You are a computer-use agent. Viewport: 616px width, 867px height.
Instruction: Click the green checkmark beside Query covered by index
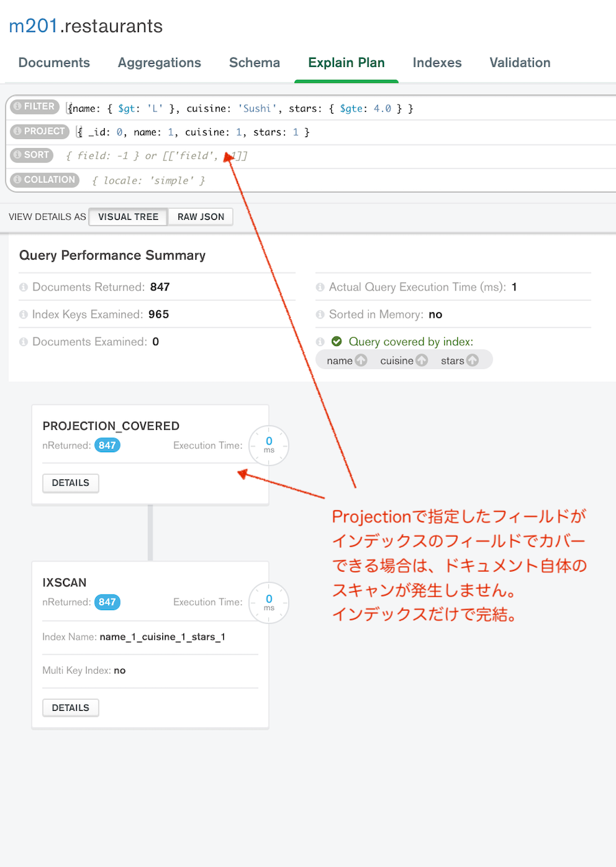click(336, 341)
